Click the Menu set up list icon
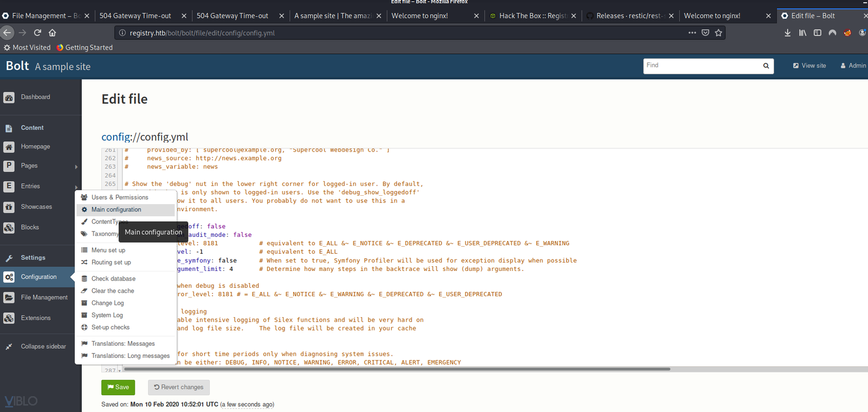The image size is (868, 412). tap(84, 250)
